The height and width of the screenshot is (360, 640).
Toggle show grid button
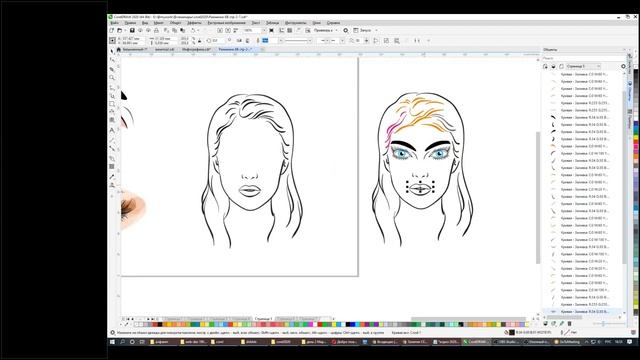pos(290,30)
